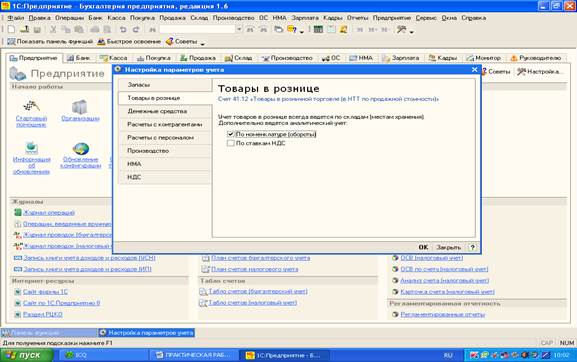Open the toolbar search combo box dropdown
Viewport: 577px width, 362px height.
[x=239, y=29]
